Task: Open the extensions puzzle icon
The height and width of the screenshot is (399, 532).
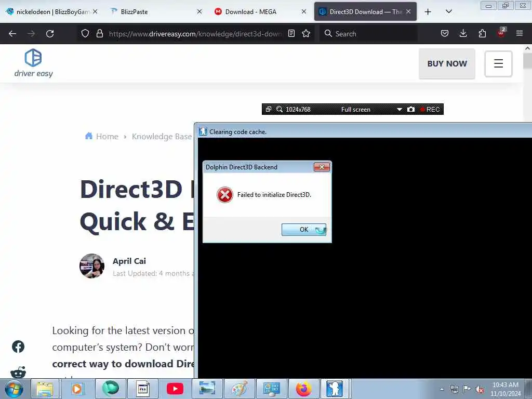Action: pyautogui.click(x=482, y=33)
